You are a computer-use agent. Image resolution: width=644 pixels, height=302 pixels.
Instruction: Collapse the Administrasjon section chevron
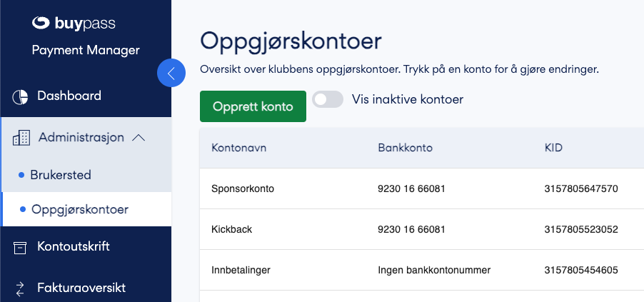click(139, 138)
